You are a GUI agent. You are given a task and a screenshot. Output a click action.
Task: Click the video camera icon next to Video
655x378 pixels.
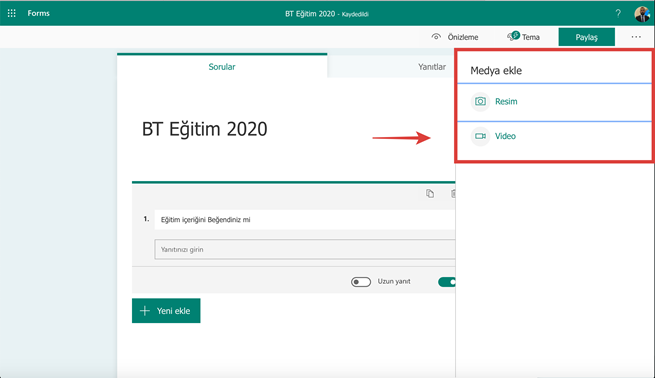pos(480,136)
